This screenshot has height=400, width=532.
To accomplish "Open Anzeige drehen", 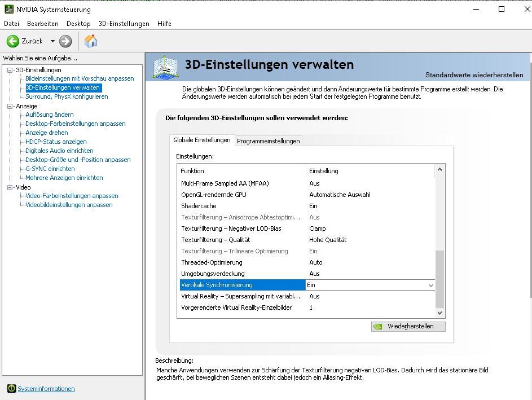I will 47,133.
